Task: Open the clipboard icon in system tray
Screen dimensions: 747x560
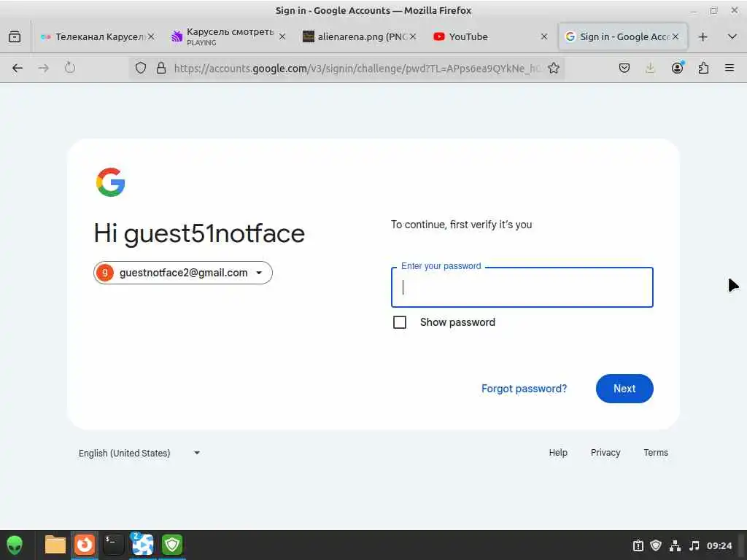Action: pyautogui.click(x=638, y=545)
